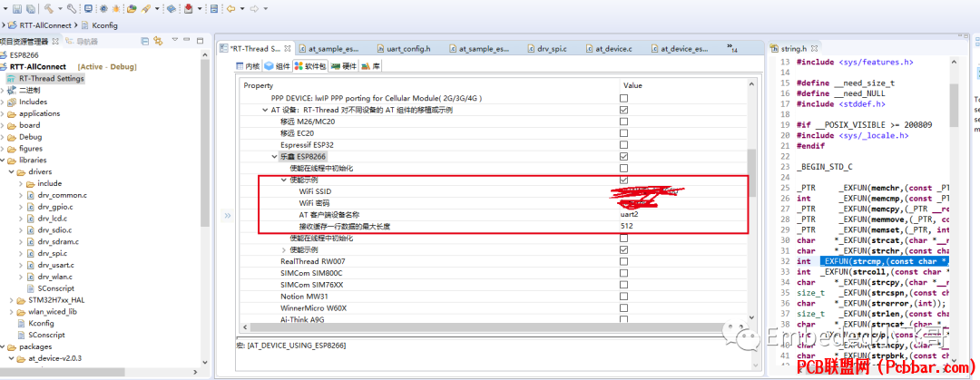Image resolution: width=980 pixels, height=380 pixels.
Task: Click the blue package toolbar icon
Action: tap(171, 9)
